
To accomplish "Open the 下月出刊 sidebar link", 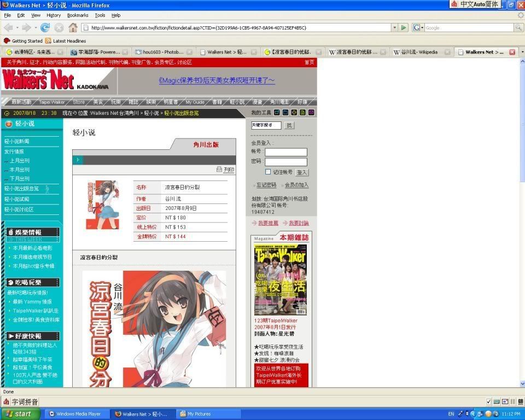I will [20, 179].
